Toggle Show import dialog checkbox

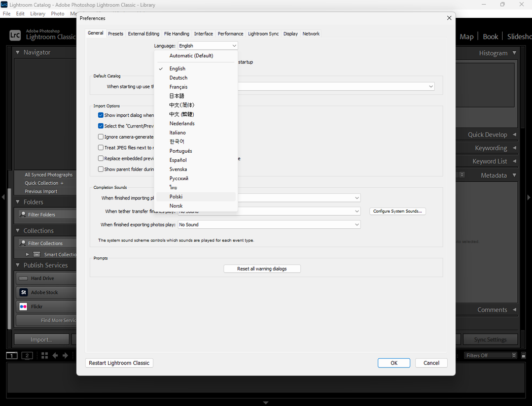pyautogui.click(x=101, y=115)
